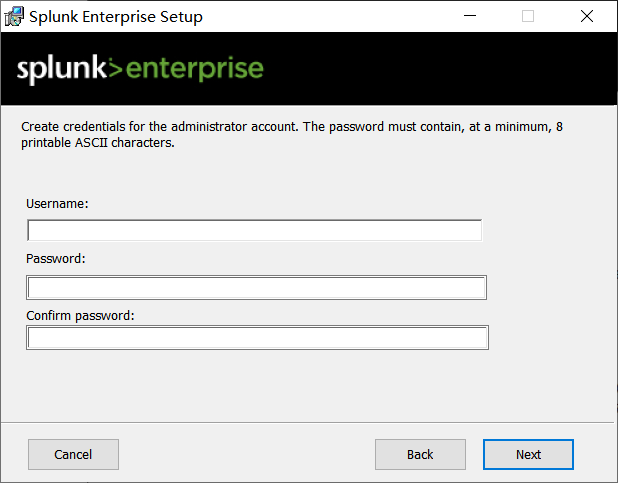This screenshot has height=483, width=618.
Task: Minimize the Splunk Enterprise Setup window
Action: click(469, 16)
